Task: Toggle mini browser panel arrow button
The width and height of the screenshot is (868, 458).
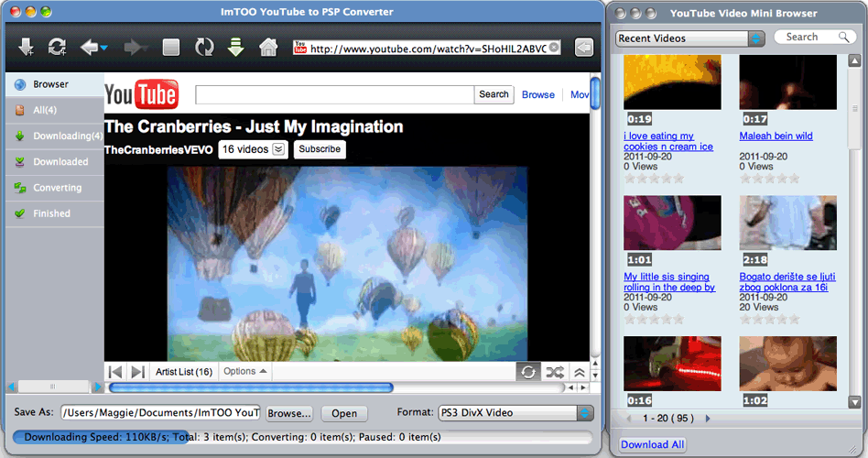Action: pyautogui.click(x=583, y=48)
